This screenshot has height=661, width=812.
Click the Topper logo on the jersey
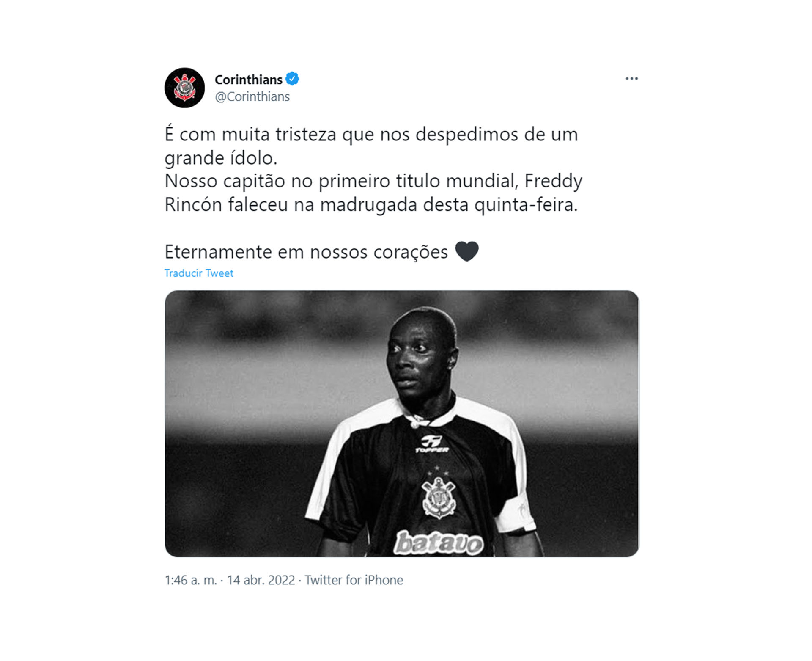click(432, 444)
